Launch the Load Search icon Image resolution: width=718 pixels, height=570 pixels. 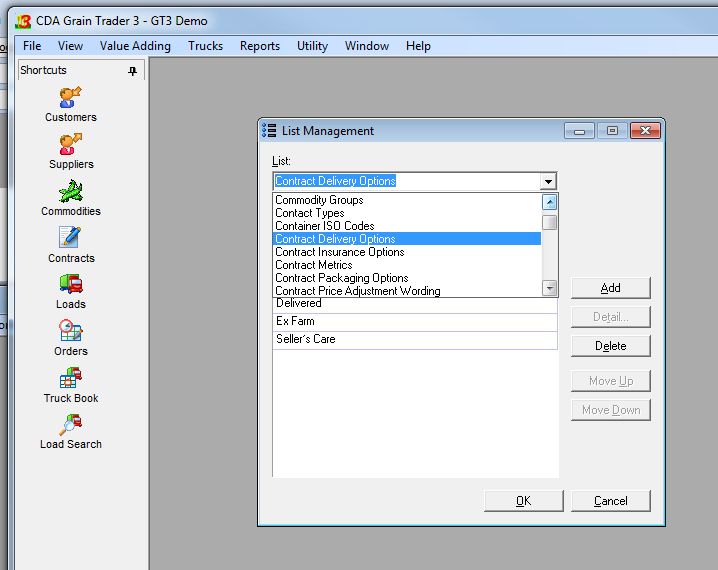coord(70,425)
